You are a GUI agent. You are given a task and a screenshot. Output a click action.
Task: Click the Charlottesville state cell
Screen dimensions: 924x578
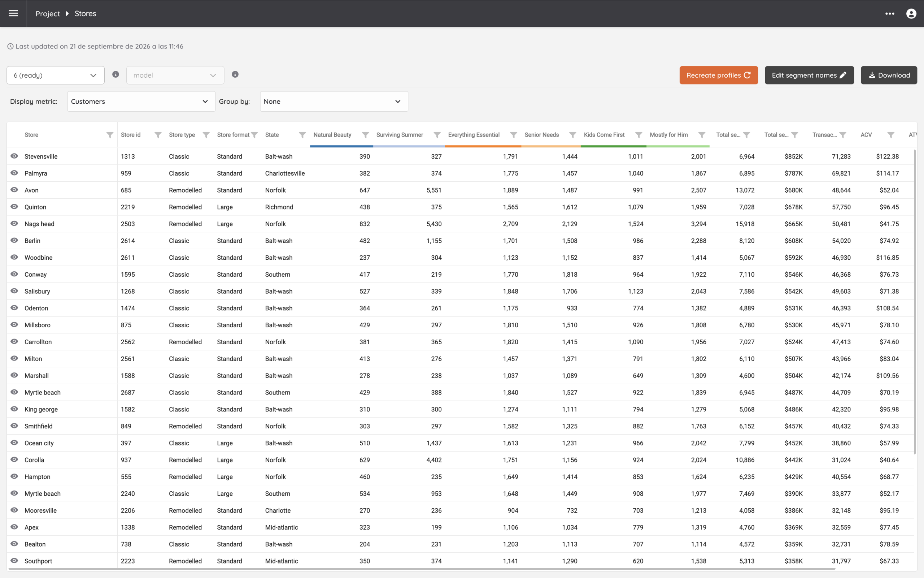point(285,173)
